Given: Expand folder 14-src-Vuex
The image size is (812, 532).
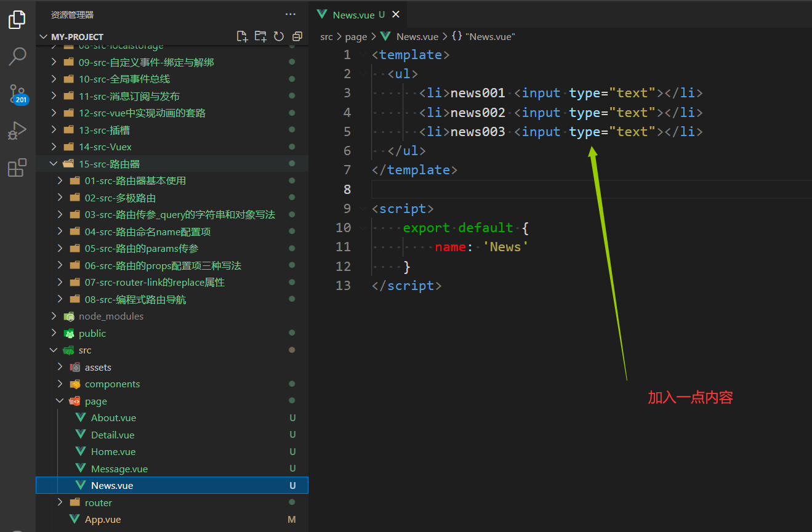Looking at the screenshot, I should [172, 147].
